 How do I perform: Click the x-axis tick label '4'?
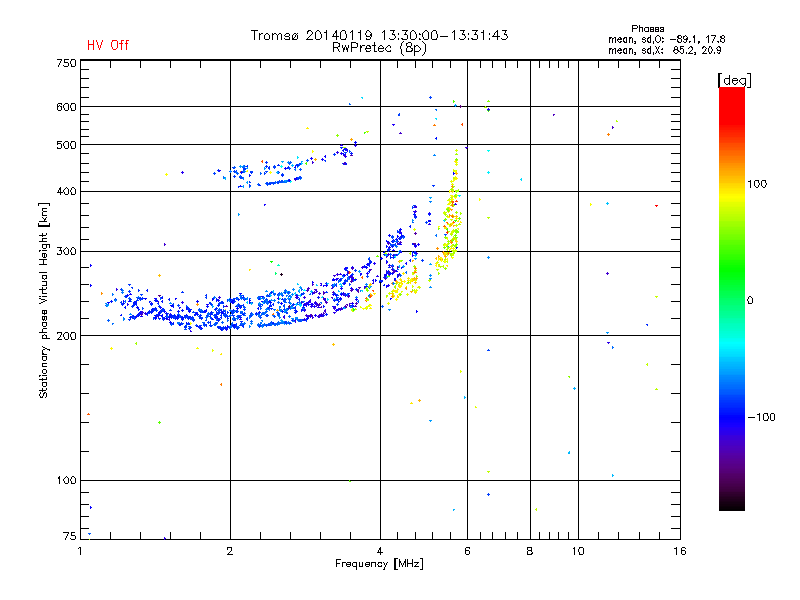coord(380,551)
